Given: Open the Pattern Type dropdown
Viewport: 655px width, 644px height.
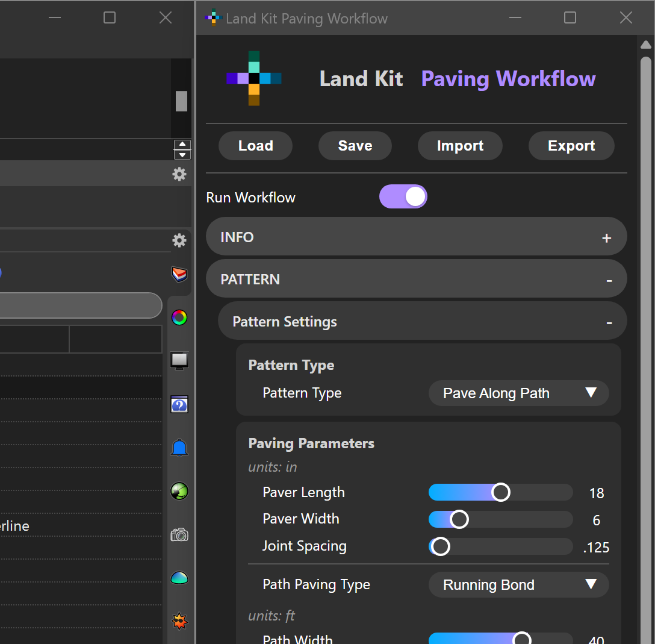Looking at the screenshot, I should click(519, 393).
